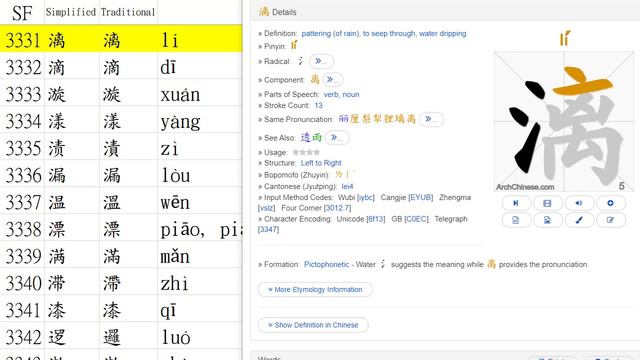
Task: Click the worksheet document icon button
Action: pos(516,220)
